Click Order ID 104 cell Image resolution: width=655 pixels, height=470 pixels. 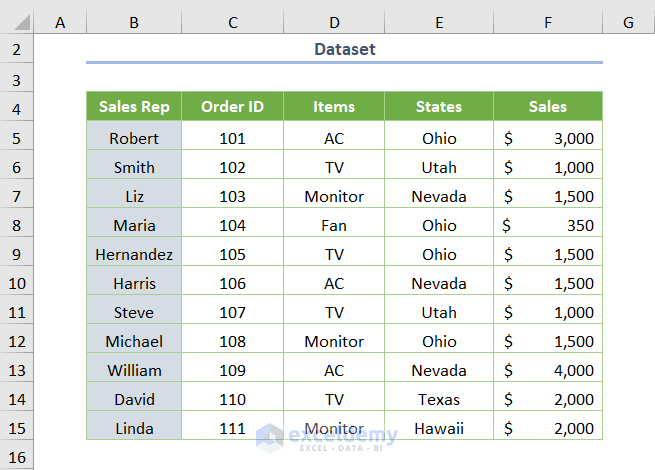click(232, 226)
